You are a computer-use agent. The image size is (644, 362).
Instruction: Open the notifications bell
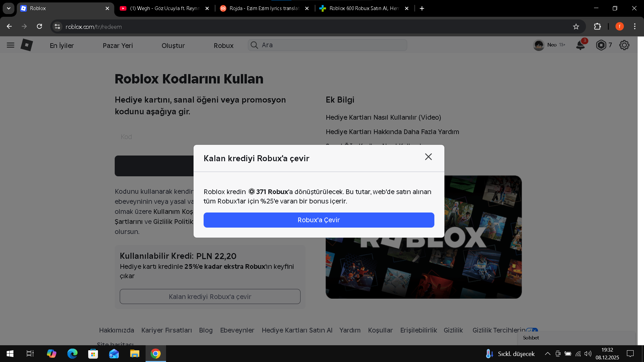(x=581, y=45)
